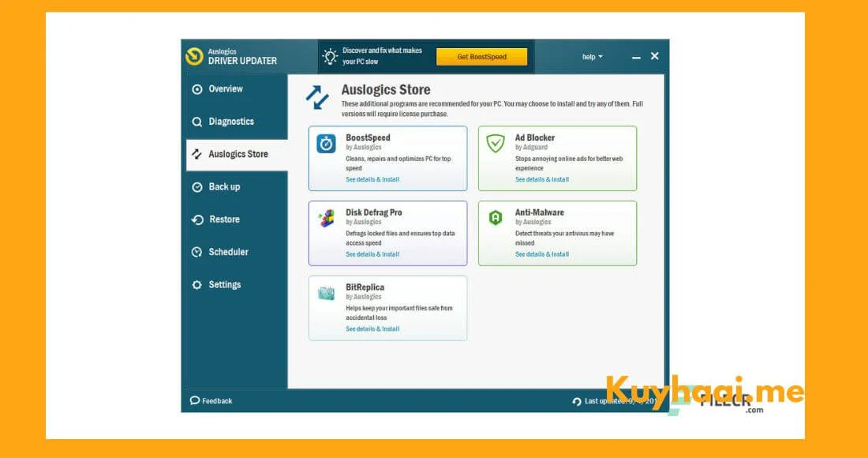This screenshot has width=868, height=458.
Task: Click the Feedback speech bubble icon
Action: click(194, 400)
